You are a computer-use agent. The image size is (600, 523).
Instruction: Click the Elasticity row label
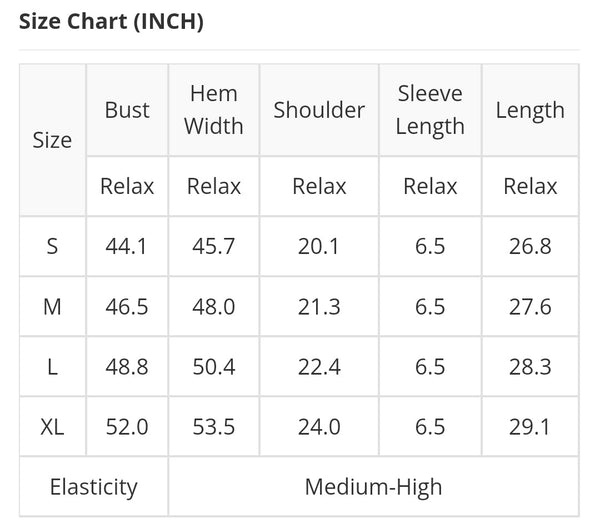pos(93,487)
